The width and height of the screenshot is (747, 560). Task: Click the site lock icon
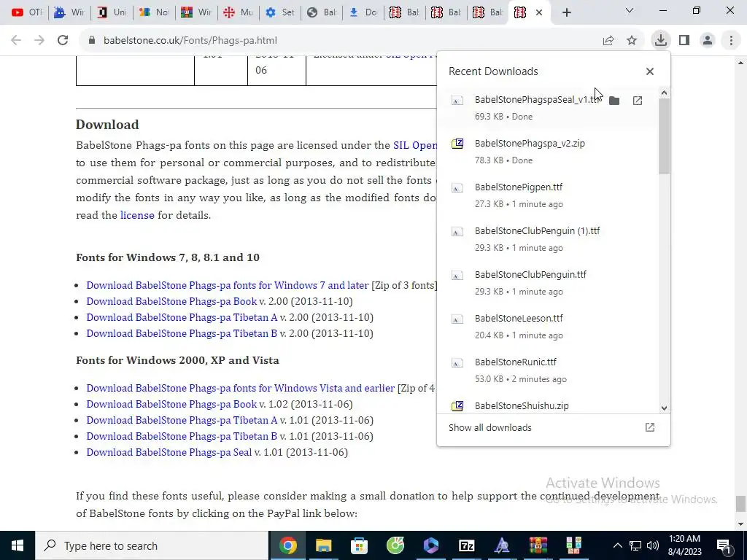pyautogui.click(x=92, y=41)
